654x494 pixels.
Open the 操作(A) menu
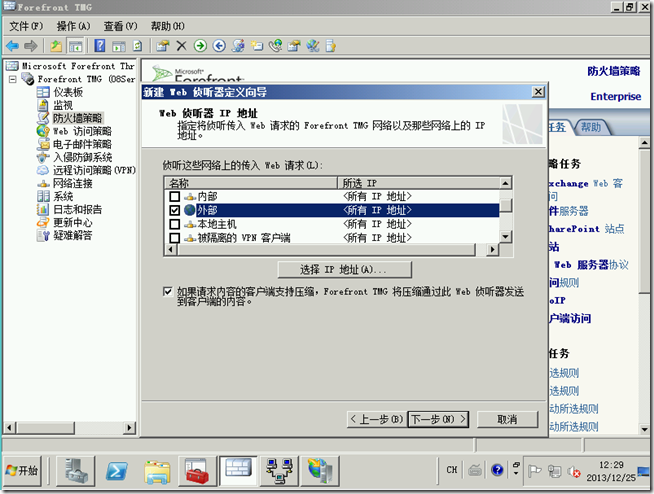coord(73,26)
